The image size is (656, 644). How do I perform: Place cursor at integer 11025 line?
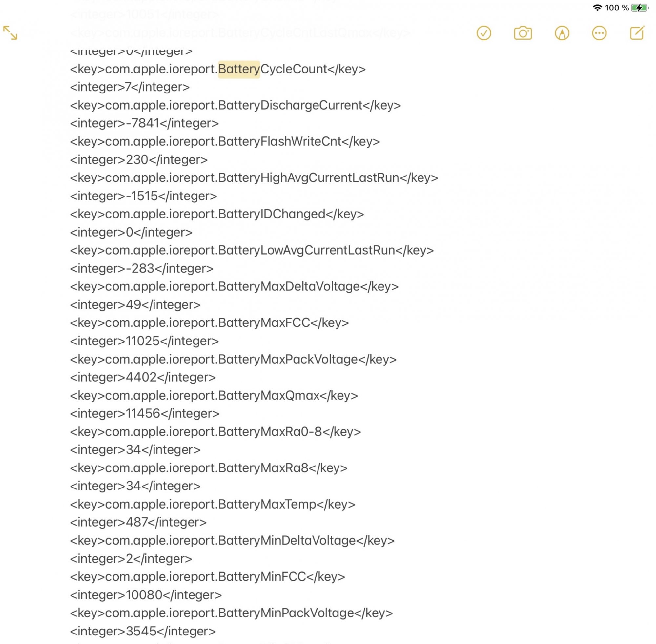click(x=144, y=341)
